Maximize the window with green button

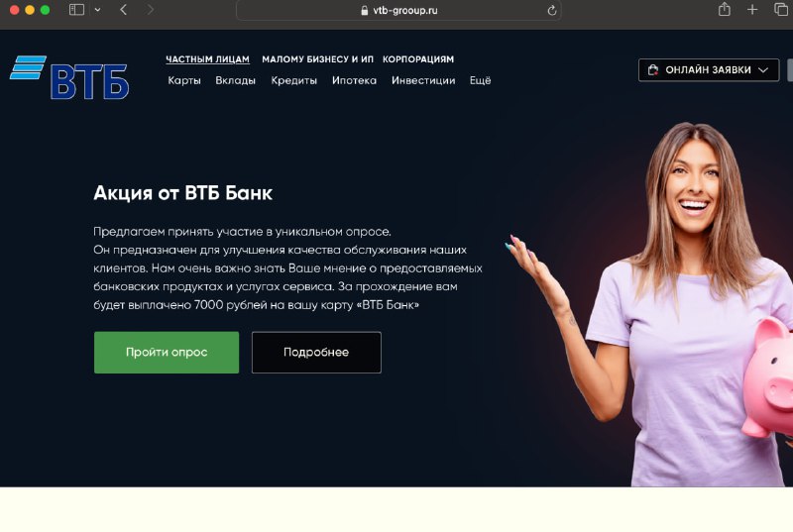45,10
